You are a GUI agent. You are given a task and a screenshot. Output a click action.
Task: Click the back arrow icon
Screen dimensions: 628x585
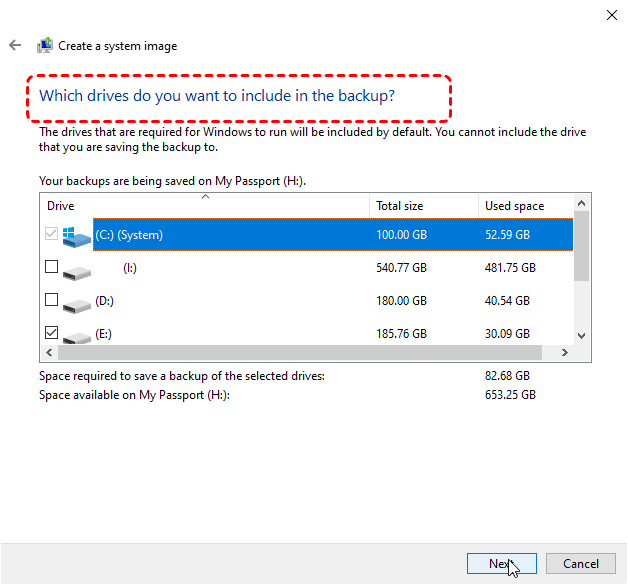click(14, 46)
